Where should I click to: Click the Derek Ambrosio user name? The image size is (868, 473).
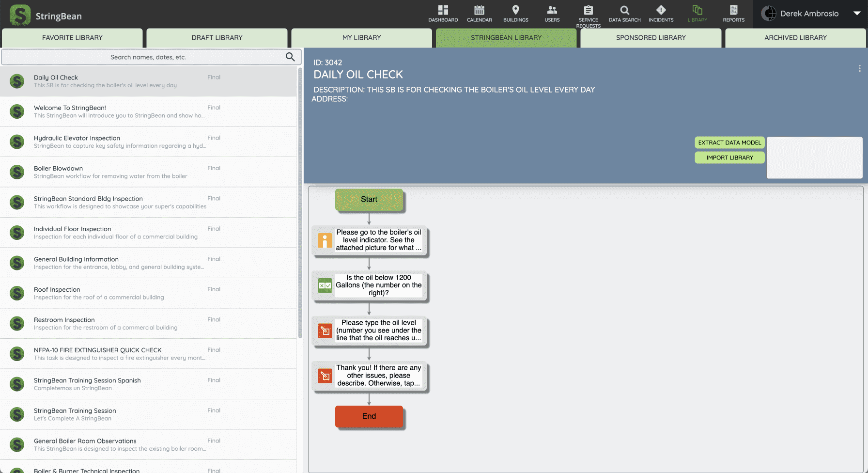pos(809,14)
